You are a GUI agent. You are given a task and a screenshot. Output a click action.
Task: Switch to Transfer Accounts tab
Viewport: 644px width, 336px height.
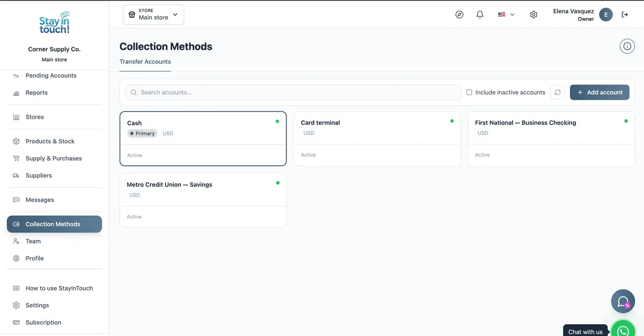coord(145,62)
